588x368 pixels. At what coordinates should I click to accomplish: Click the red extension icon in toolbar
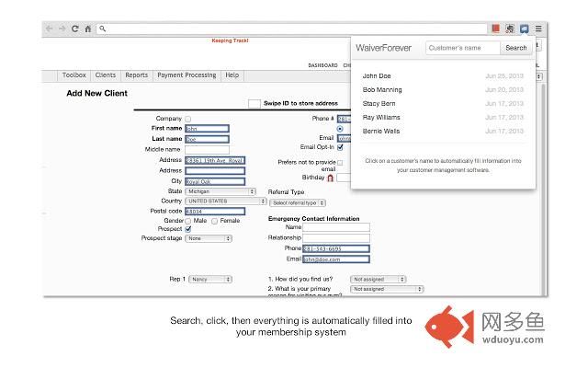click(495, 29)
